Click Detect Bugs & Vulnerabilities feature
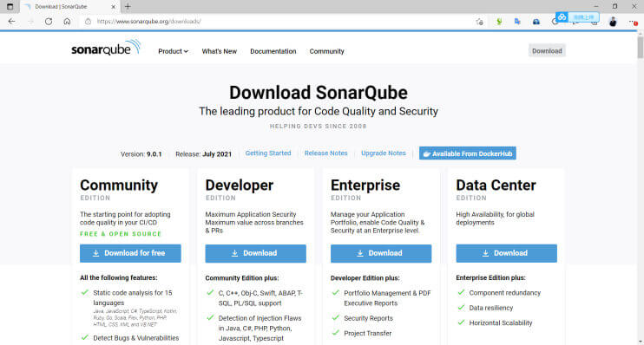Screen dimensions: 644x345 point(136,338)
